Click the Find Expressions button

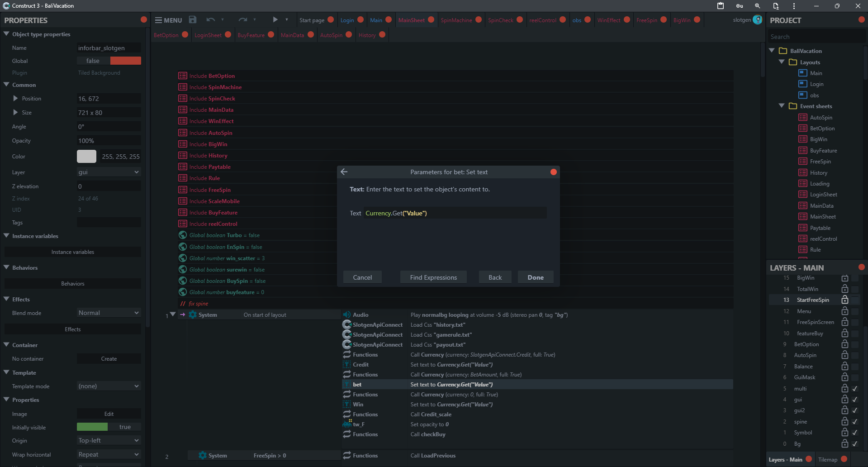click(x=433, y=277)
